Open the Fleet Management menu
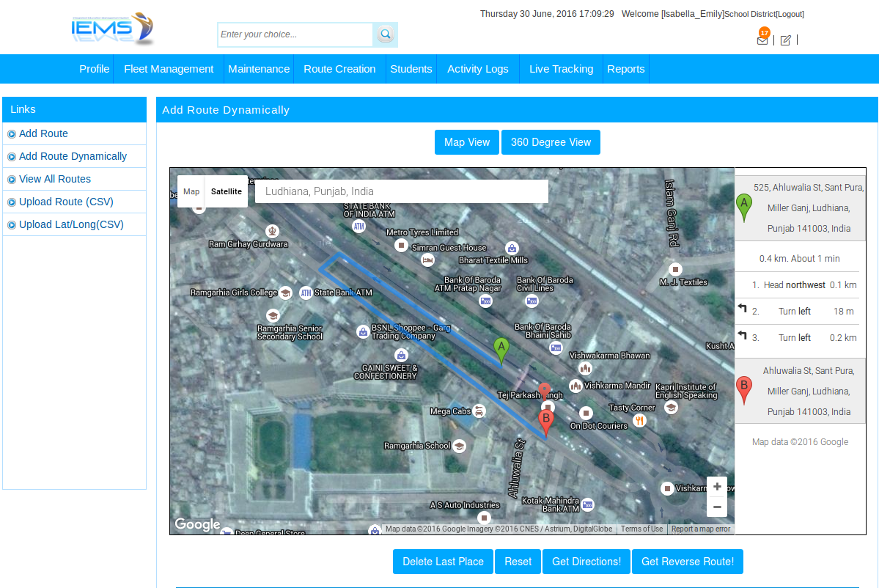The height and width of the screenshot is (588, 879). pyautogui.click(x=169, y=69)
